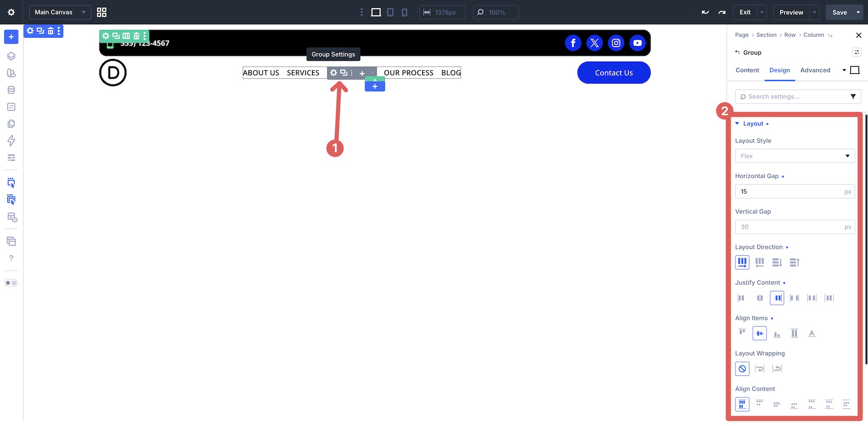
Task: Click OUR PROCESS menu link
Action: click(x=408, y=73)
